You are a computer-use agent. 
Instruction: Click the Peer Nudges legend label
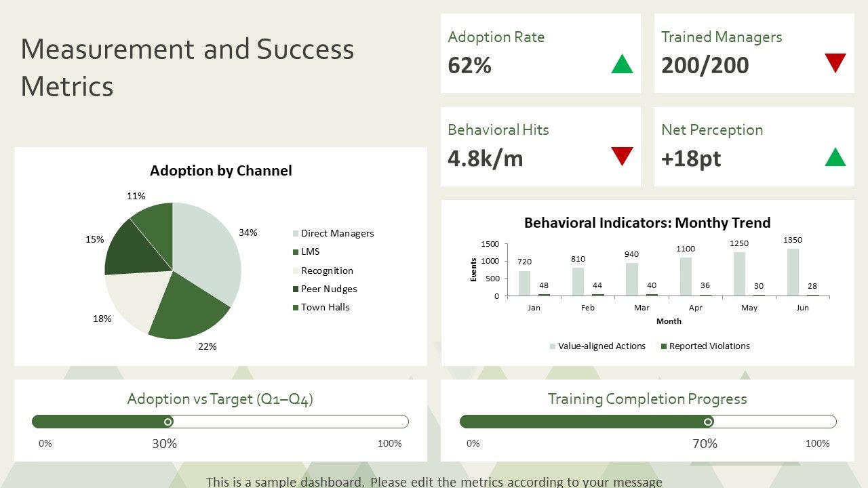(x=329, y=289)
